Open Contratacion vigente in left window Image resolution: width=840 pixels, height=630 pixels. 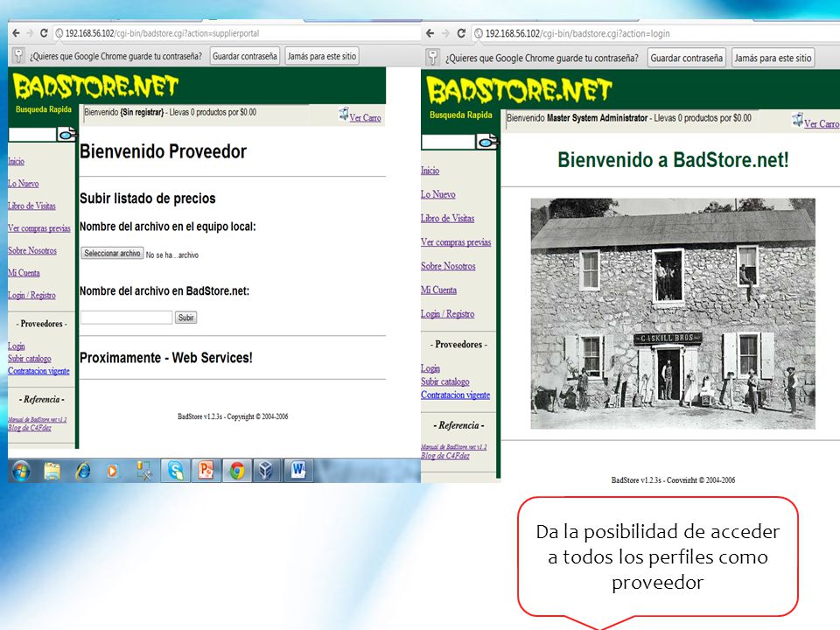pyautogui.click(x=38, y=371)
